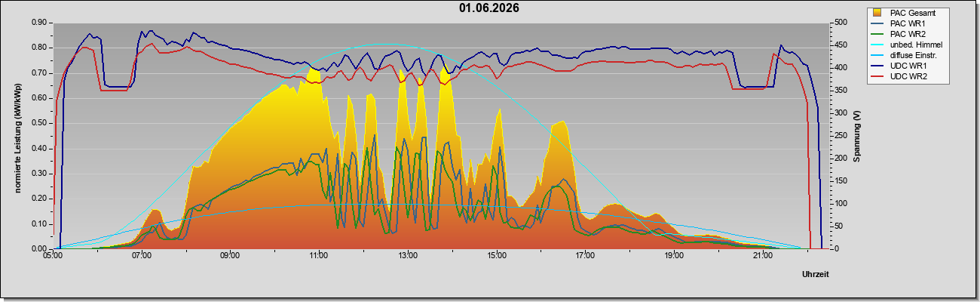Click the 13:00 time axis label
The height and width of the screenshot is (302, 980).
(408, 256)
